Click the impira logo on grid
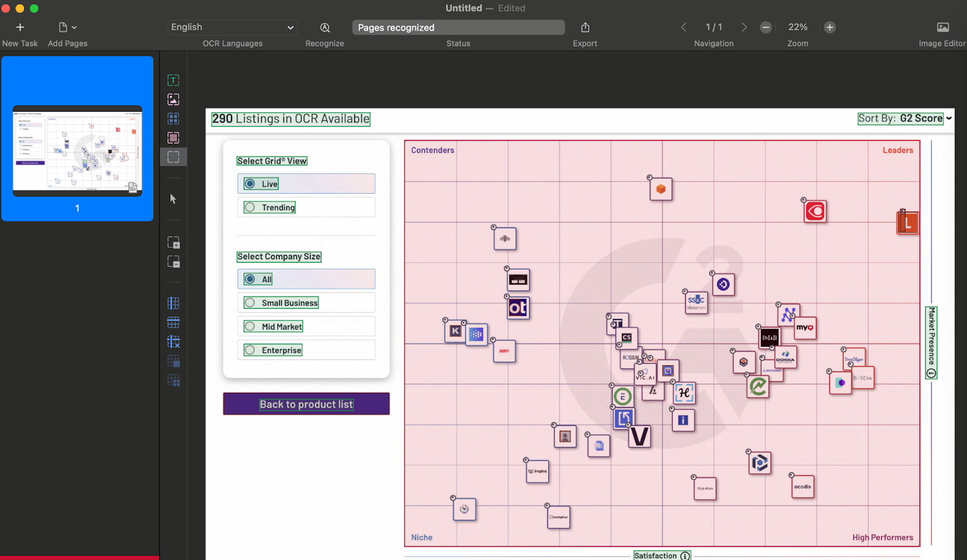This screenshot has width=967, height=560. pyautogui.click(x=537, y=471)
